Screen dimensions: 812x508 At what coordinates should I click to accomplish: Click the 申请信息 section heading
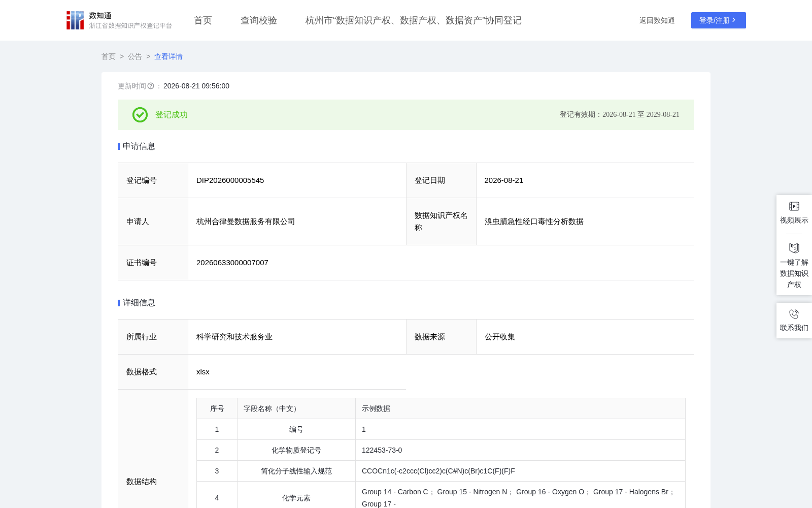(139, 146)
